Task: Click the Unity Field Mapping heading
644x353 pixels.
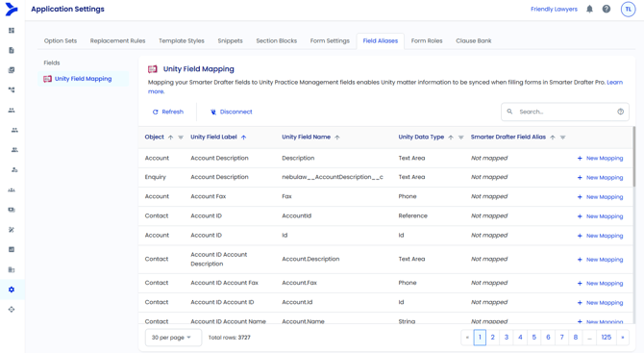Action: [199, 69]
